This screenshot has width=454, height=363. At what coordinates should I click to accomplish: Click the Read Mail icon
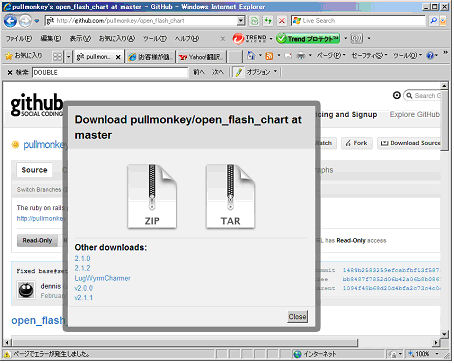(x=288, y=56)
